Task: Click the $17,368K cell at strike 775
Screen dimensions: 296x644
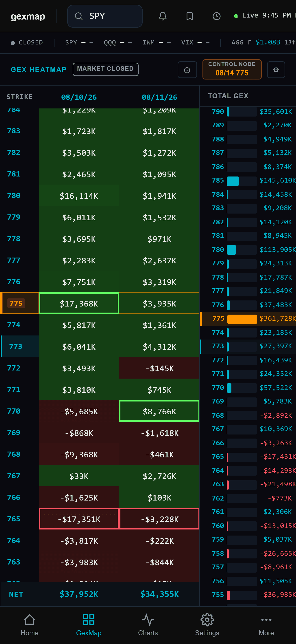Action: tap(79, 303)
